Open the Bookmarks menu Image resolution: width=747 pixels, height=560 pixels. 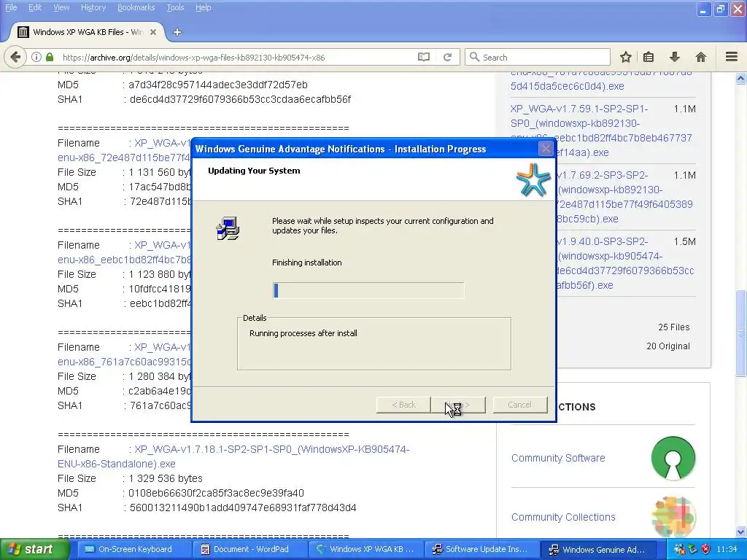[136, 7]
